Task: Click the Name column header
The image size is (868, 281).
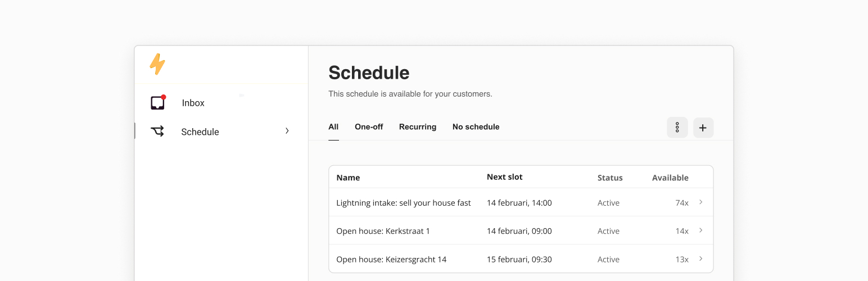Action: click(x=348, y=178)
